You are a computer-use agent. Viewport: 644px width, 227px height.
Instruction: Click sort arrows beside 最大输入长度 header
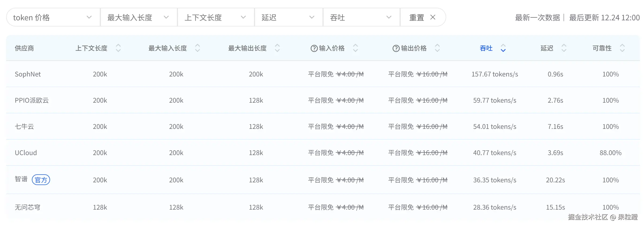tap(198, 48)
